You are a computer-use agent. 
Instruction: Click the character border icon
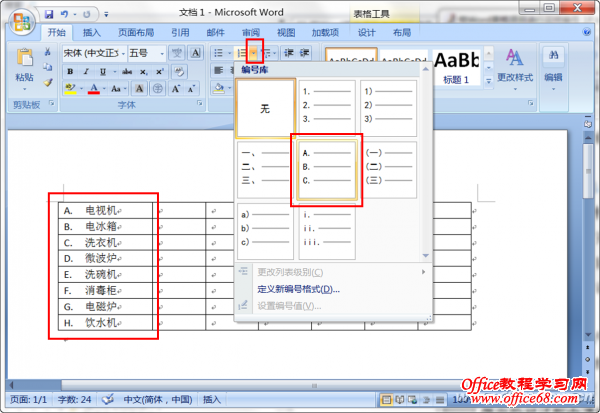(x=196, y=53)
